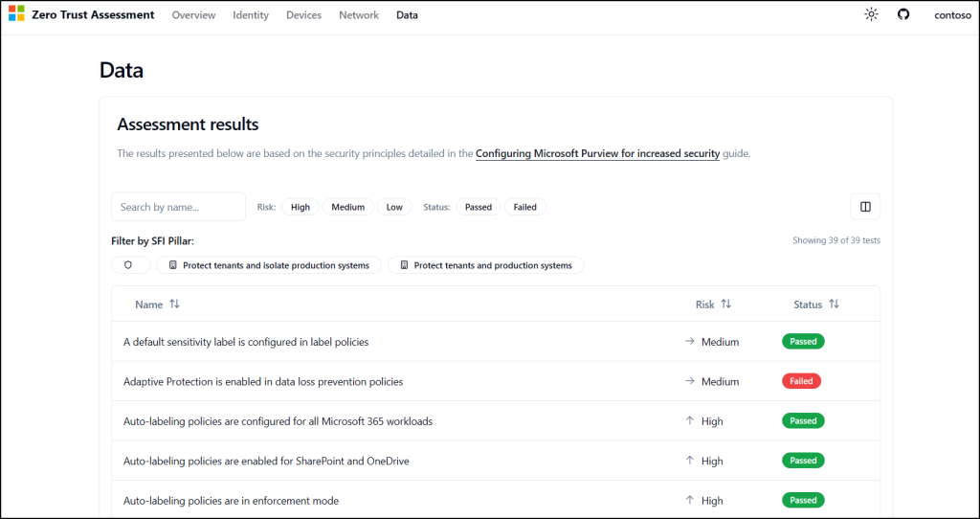
Task: Select the shield-icon SFI pillar filter
Action: click(130, 265)
